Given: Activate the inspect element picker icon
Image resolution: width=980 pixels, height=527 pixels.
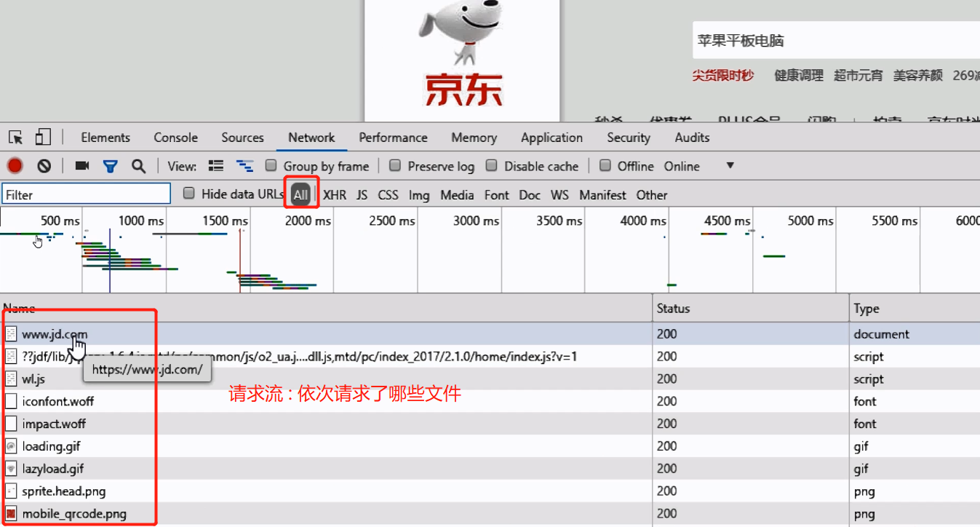Looking at the screenshot, I should point(16,138).
